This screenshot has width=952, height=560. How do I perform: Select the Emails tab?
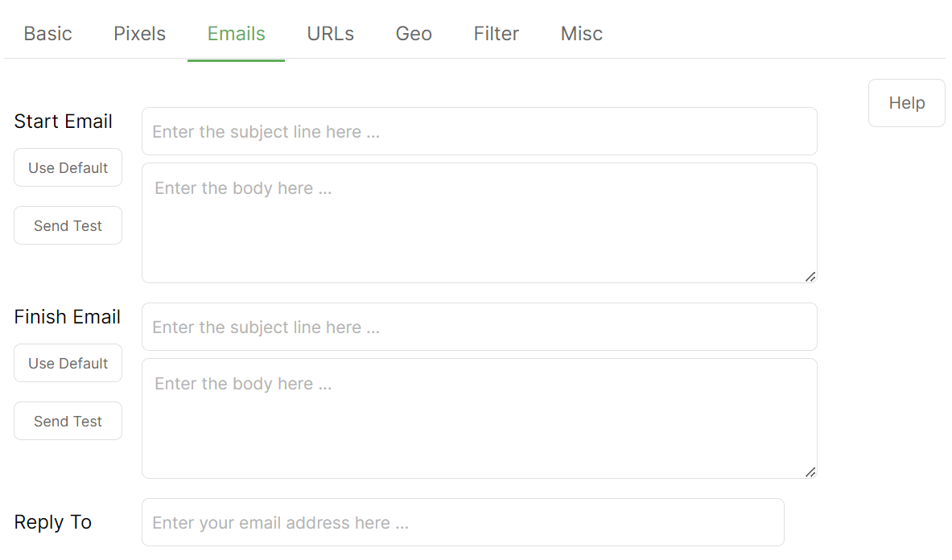click(x=236, y=34)
